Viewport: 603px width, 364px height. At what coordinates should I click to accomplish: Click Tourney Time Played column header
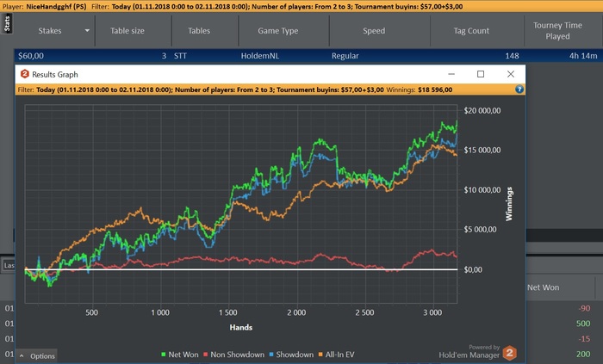(x=558, y=31)
